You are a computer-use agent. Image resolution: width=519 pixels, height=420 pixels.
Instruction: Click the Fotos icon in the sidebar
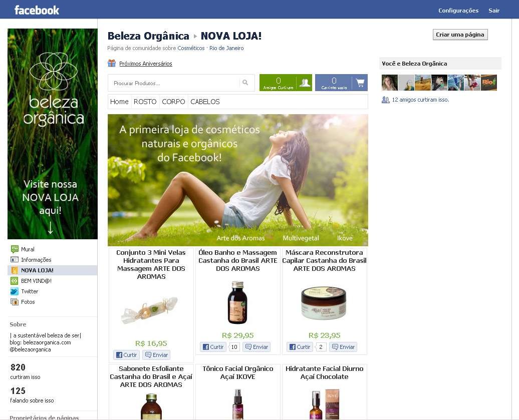[x=15, y=302]
